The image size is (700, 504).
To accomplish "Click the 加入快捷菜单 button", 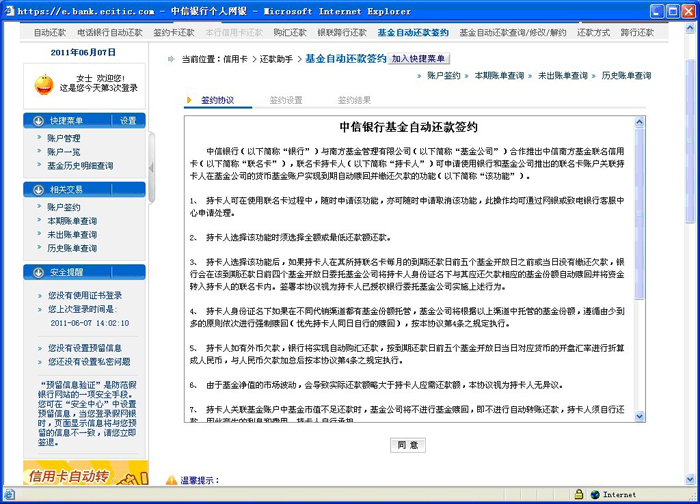I will pos(420,59).
